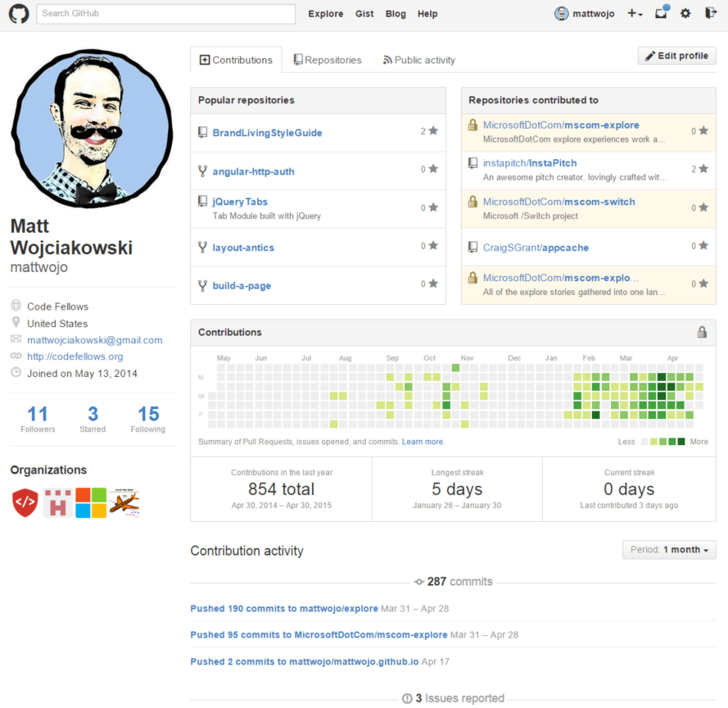Open the pink H organization icon
Image resolution: width=728 pixels, height=708 pixels.
(x=57, y=502)
